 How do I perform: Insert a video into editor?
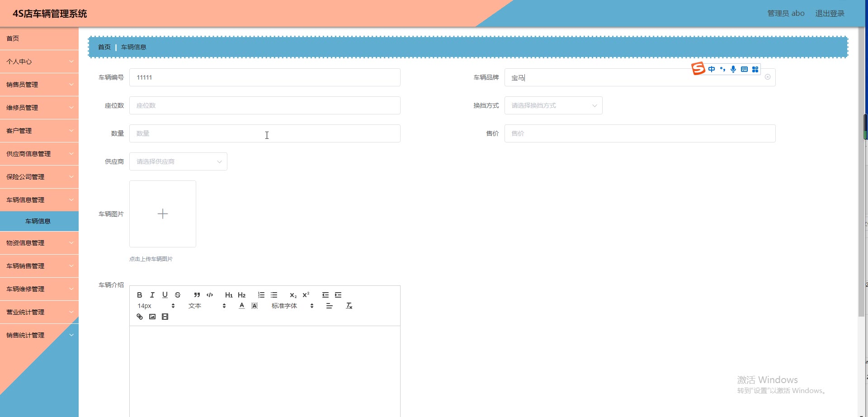pos(165,317)
